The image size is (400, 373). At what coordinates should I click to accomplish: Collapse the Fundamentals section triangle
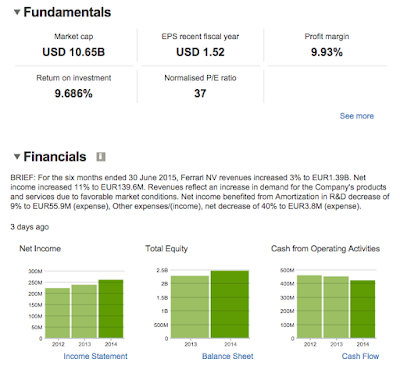click(17, 12)
